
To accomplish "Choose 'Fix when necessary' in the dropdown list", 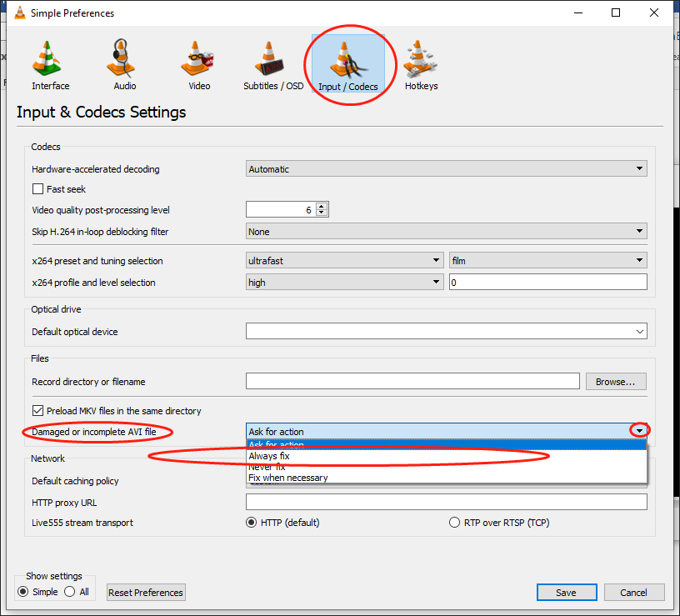I will [x=447, y=478].
